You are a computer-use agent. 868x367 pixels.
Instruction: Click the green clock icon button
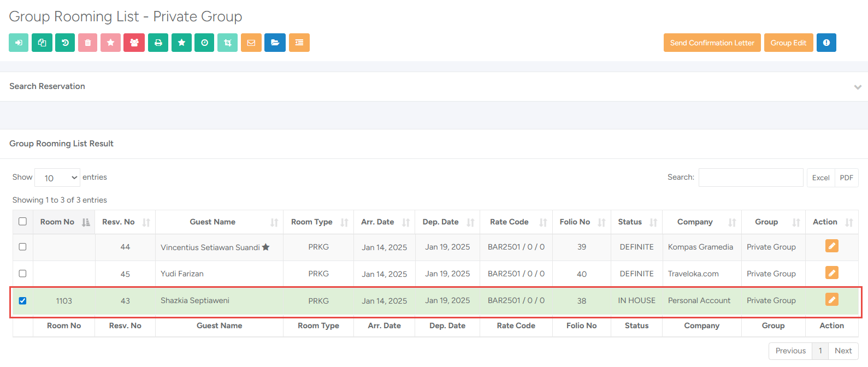[x=204, y=43]
